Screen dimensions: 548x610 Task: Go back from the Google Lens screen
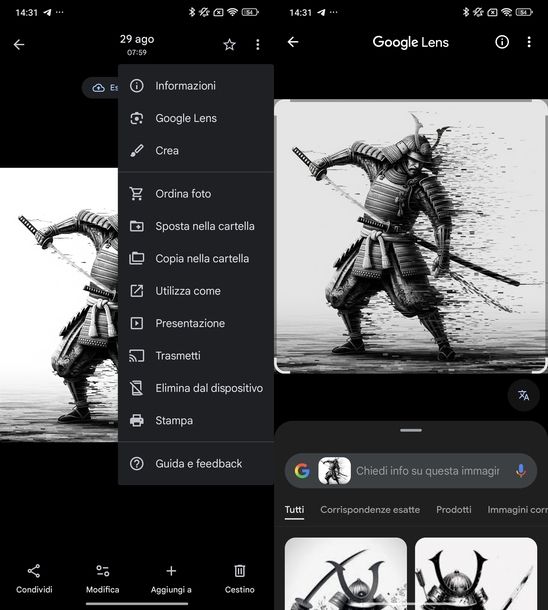pyautogui.click(x=293, y=42)
